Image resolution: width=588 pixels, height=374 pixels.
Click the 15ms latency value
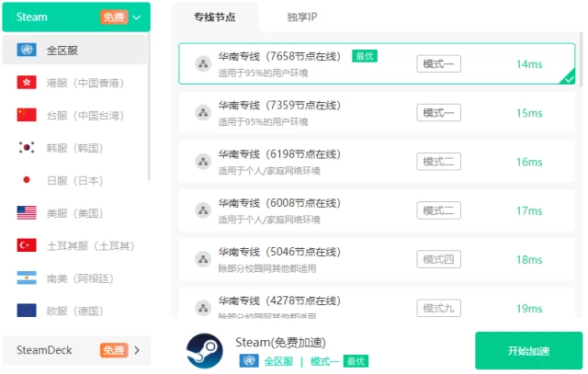529,113
